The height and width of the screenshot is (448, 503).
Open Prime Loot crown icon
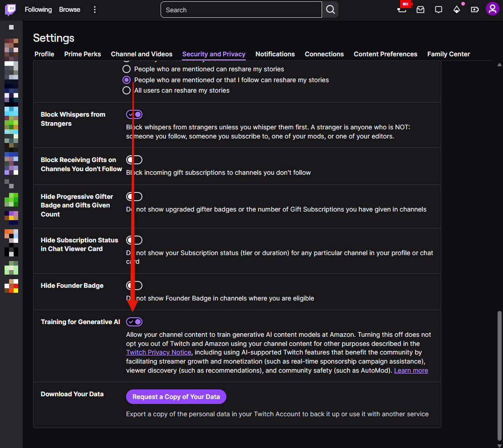click(x=402, y=10)
